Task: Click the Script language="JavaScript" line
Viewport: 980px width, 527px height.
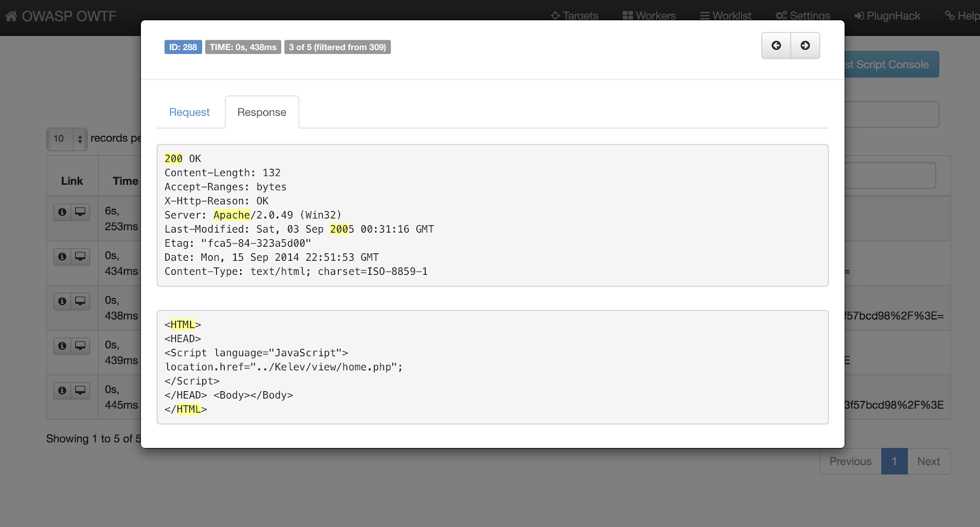Action: [x=256, y=353]
